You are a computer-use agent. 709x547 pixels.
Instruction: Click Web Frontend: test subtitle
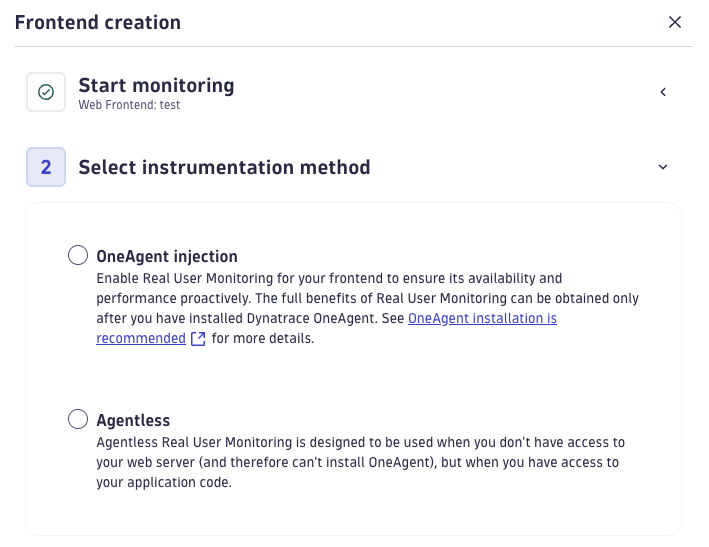129,105
